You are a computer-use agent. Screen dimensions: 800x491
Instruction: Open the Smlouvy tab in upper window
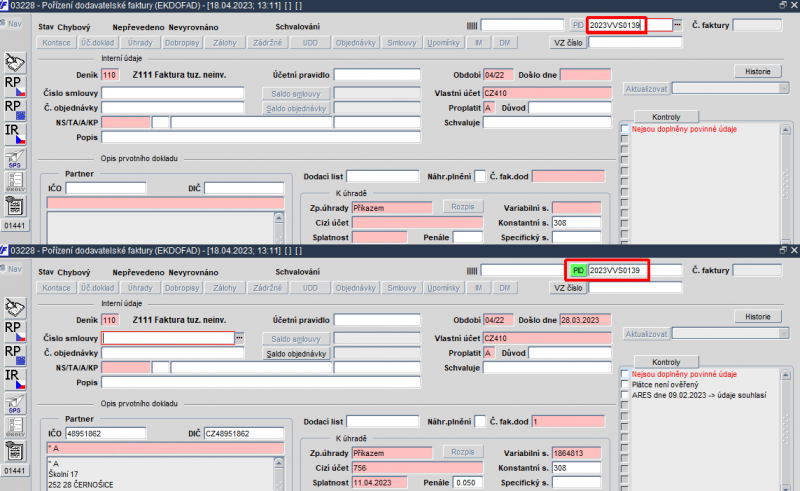(x=402, y=43)
